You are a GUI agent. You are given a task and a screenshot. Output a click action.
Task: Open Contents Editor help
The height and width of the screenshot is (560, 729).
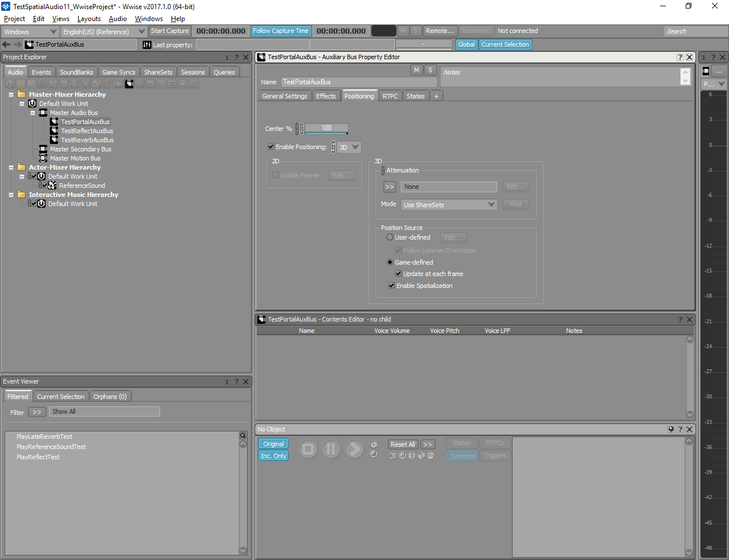pos(680,320)
